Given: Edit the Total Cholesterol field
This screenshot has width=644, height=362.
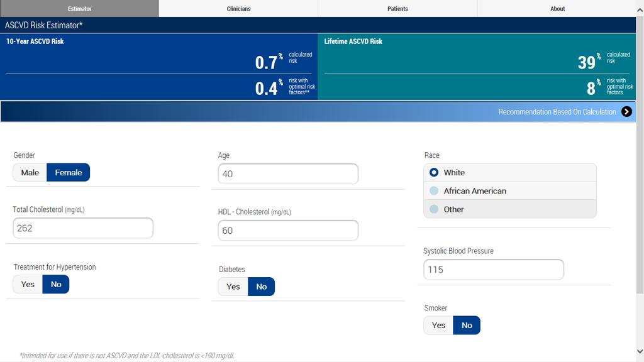Looking at the screenshot, I should coord(83,228).
